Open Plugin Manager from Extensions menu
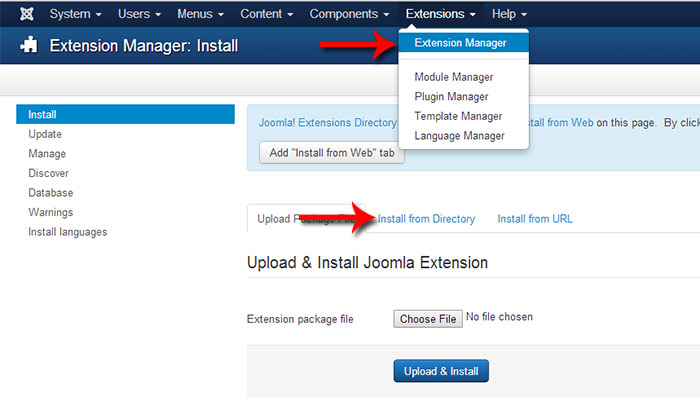Screen dimensions: 700x397 point(451,96)
